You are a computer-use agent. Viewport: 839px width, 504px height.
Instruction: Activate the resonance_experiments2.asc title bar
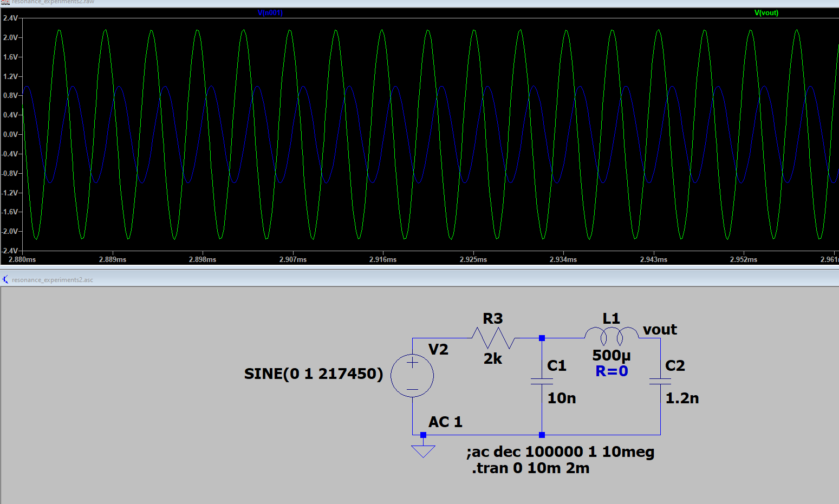click(x=419, y=280)
